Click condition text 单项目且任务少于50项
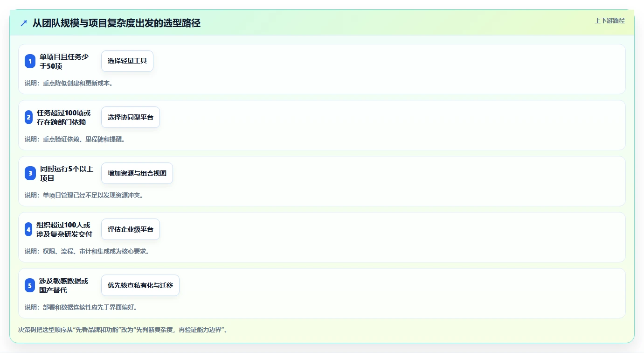This screenshot has width=644, height=353. click(x=64, y=61)
